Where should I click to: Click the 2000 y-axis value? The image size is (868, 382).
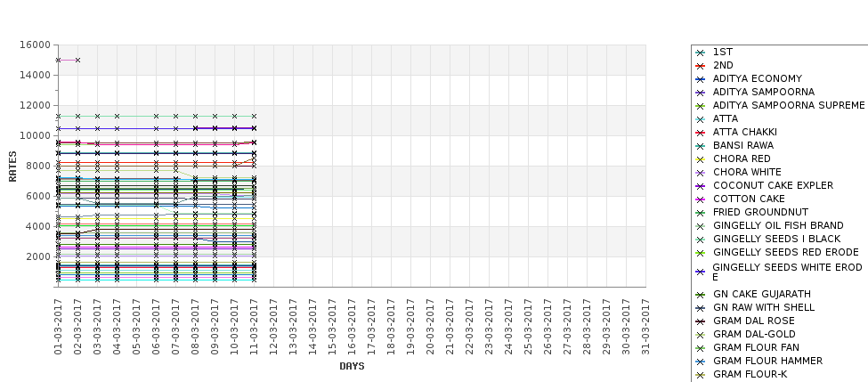pyautogui.click(x=37, y=256)
